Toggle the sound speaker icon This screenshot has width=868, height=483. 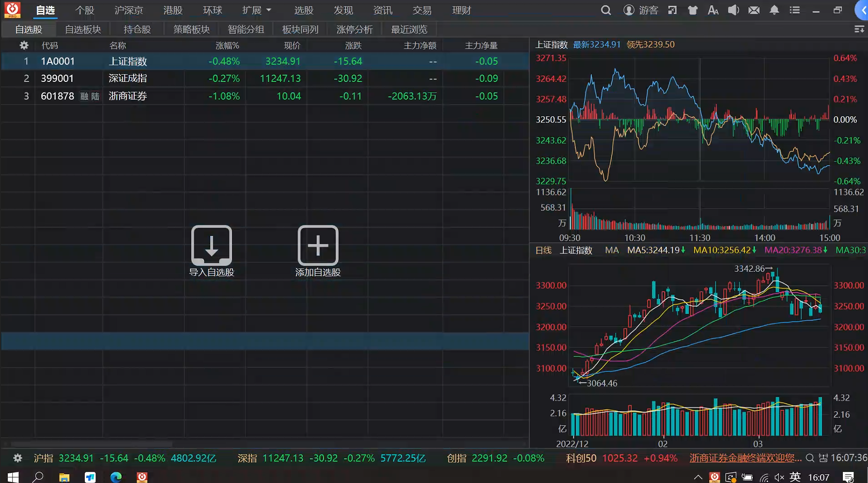tap(733, 10)
